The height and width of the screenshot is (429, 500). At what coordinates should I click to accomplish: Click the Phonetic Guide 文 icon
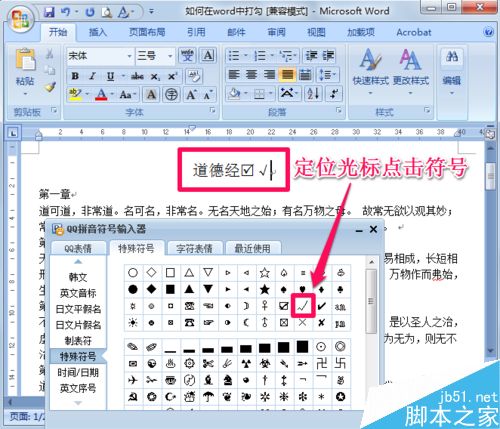pyautogui.click(x=187, y=55)
